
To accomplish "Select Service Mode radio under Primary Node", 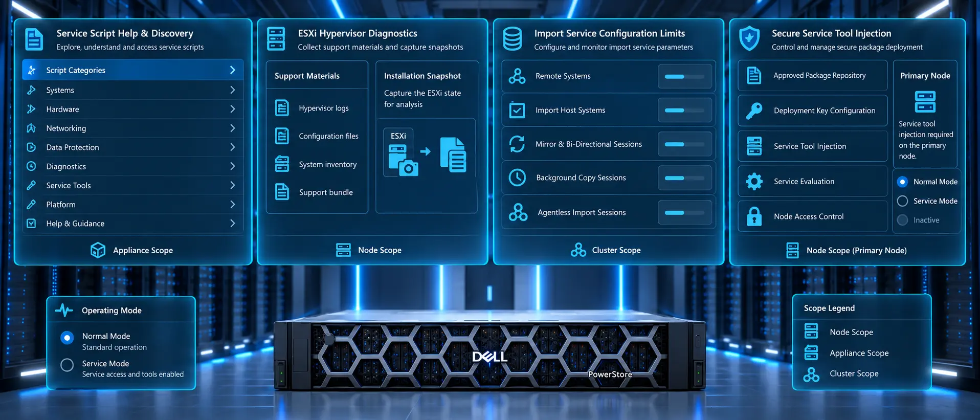I will [902, 201].
